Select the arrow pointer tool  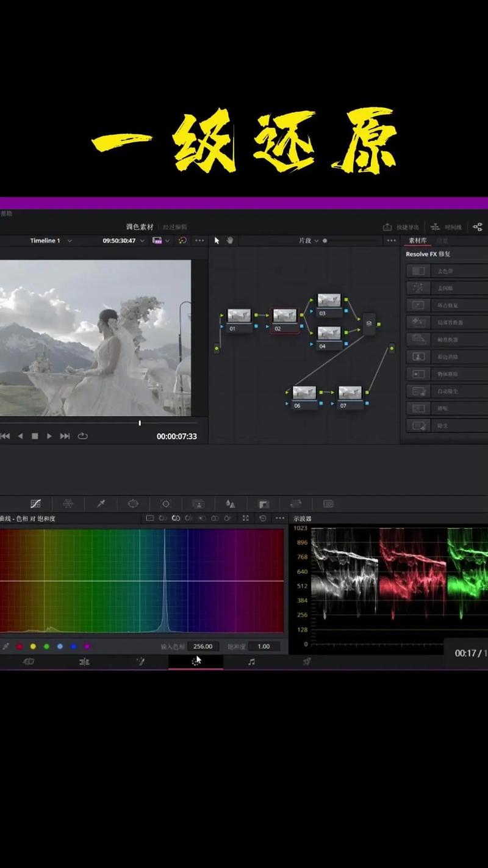click(x=217, y=241)
